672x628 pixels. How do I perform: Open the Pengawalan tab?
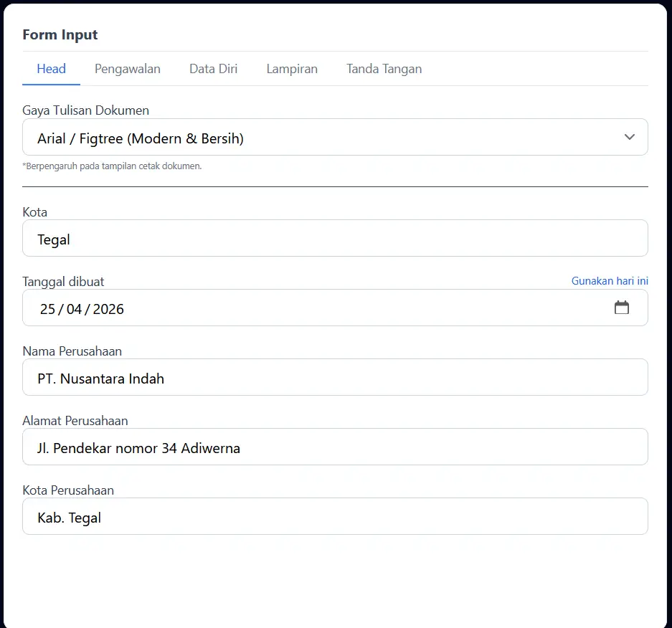(128, 69)
